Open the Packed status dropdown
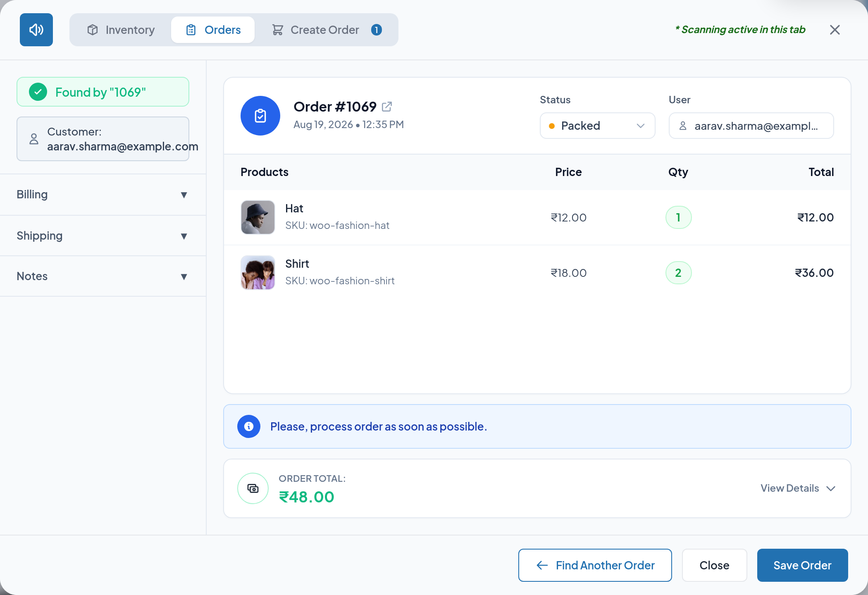 click(x=598, y=126)
